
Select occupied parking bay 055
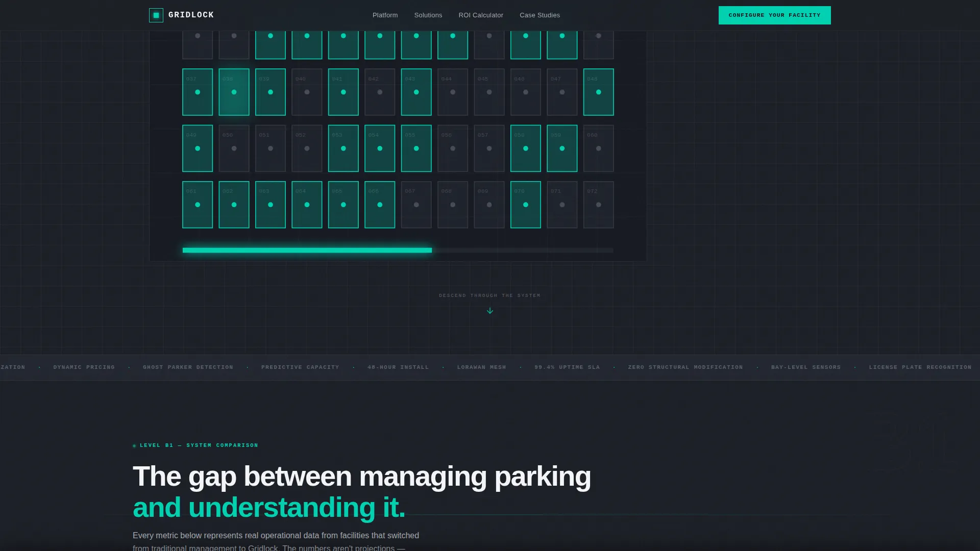[416, 148]
